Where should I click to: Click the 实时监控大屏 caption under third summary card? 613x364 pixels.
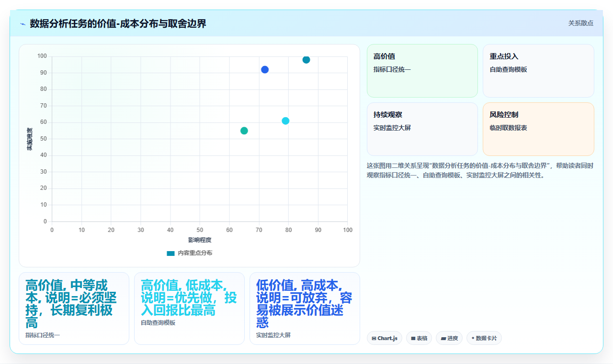[x=273, y=335]
